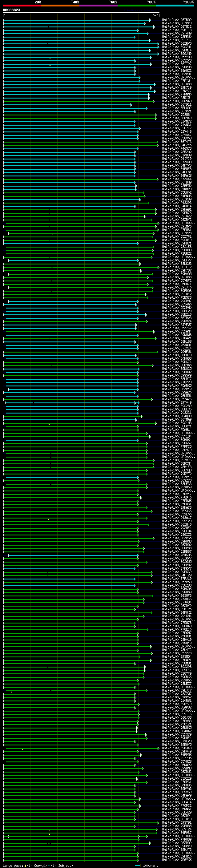
Task: Select label UniRef100_Q10NC2
Action: coord(177,122)
